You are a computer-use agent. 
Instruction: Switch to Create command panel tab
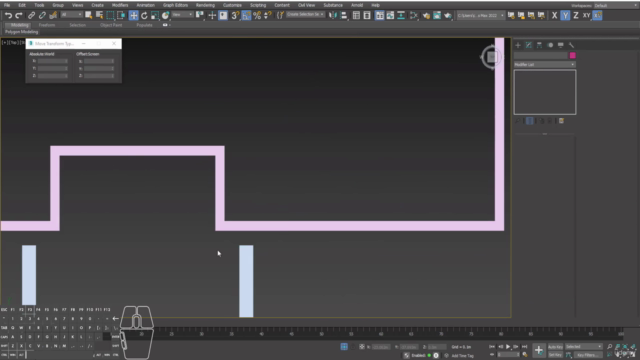518,45
